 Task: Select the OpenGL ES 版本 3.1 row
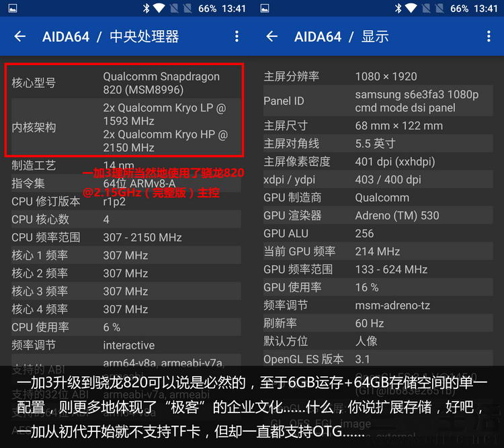tap(378, 359)
